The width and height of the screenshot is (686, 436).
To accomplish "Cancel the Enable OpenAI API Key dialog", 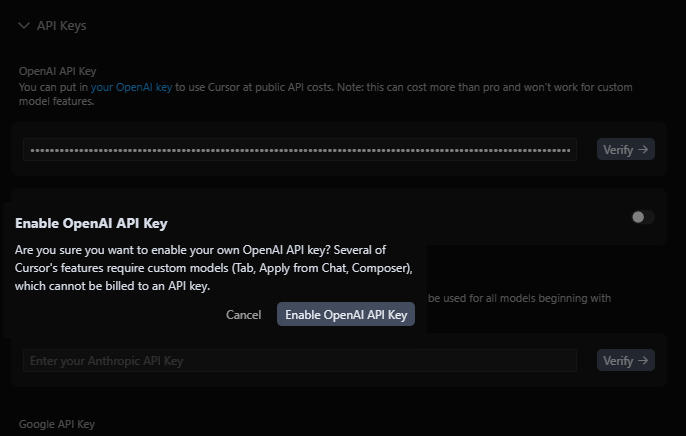I will [243, 315].
